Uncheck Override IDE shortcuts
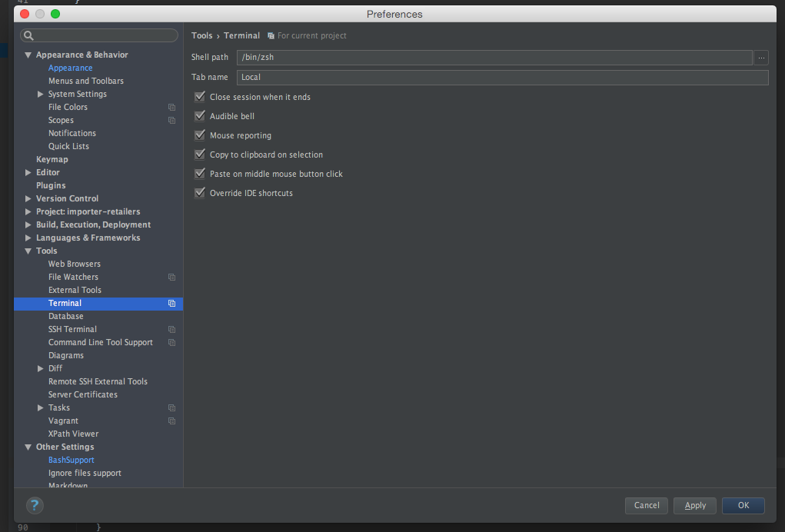The width and height of the screenshot is (785, 532). click(x=200, y=193)
